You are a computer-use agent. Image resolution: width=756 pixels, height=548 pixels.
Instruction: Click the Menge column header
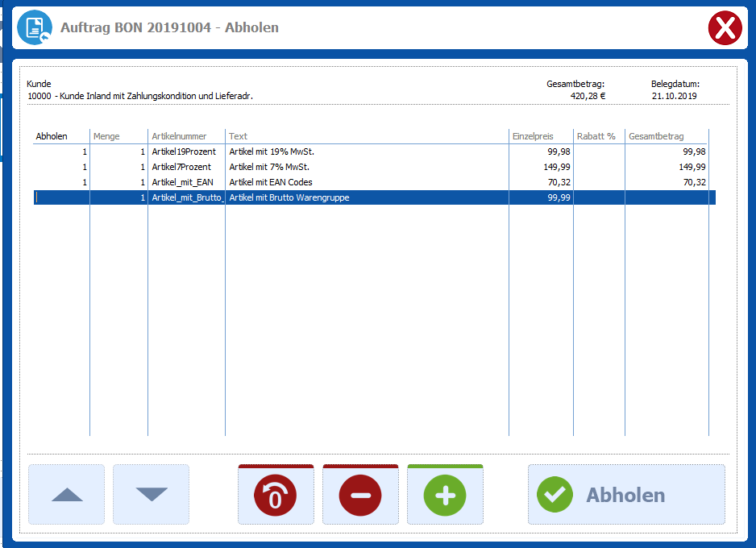106,136
